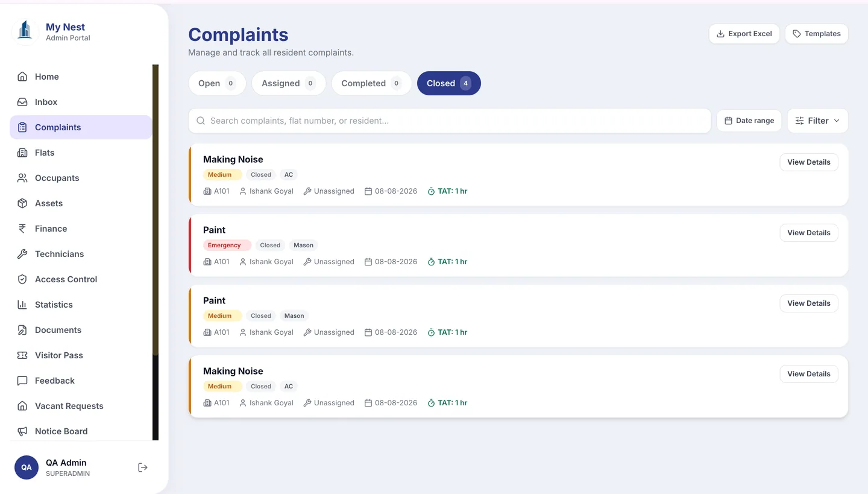Click the Home house icon in sidebar
The width and height of the screenshot is (868, 494).
click(22, 77)
